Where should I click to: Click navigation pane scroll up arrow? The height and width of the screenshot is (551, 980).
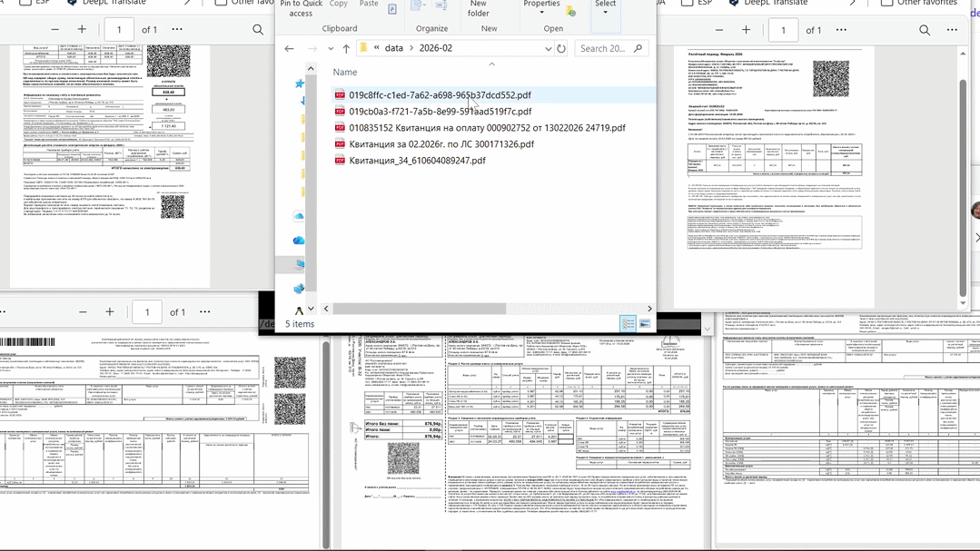pos(311,68)
